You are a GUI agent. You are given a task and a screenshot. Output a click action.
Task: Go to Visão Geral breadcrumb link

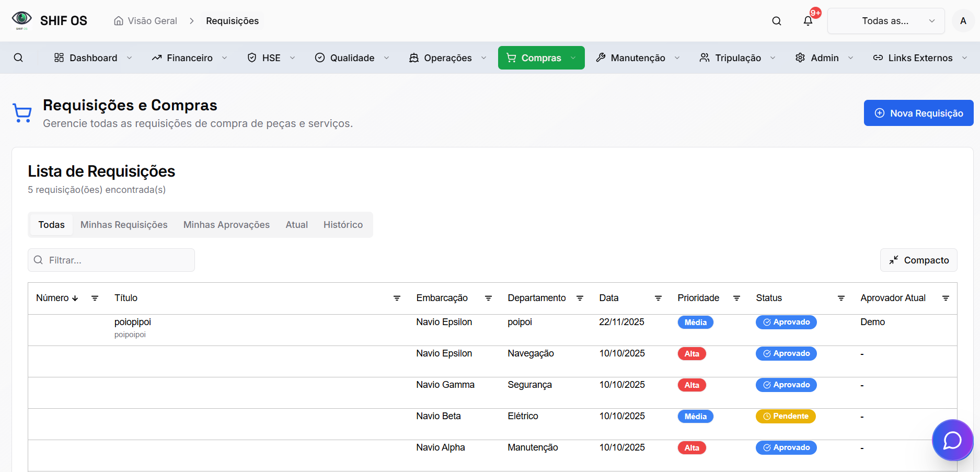146,21
